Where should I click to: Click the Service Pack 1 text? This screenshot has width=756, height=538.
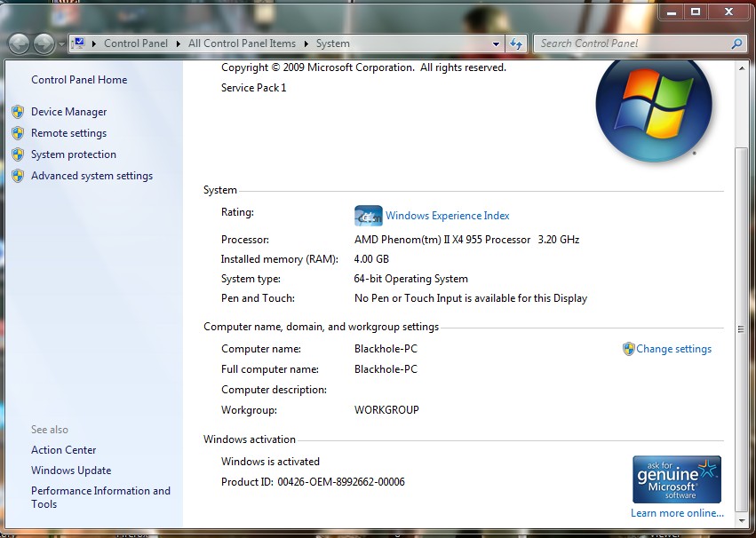[x=253, y=88]
